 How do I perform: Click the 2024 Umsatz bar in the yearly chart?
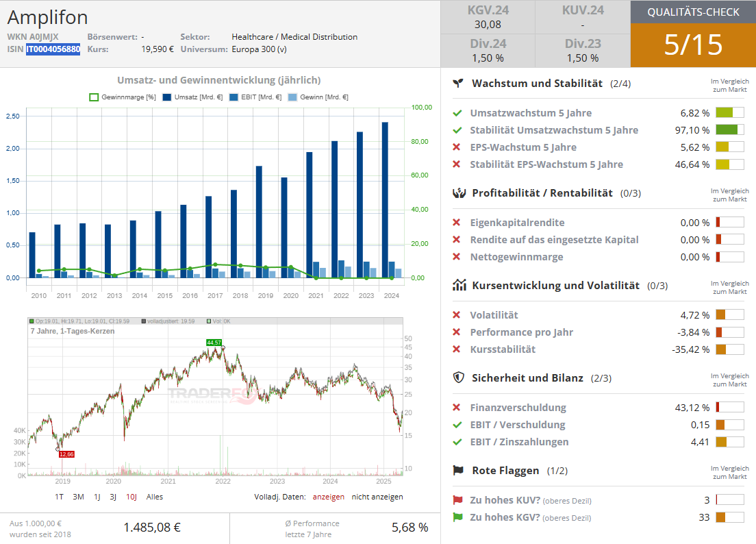(x=385, y=200)
